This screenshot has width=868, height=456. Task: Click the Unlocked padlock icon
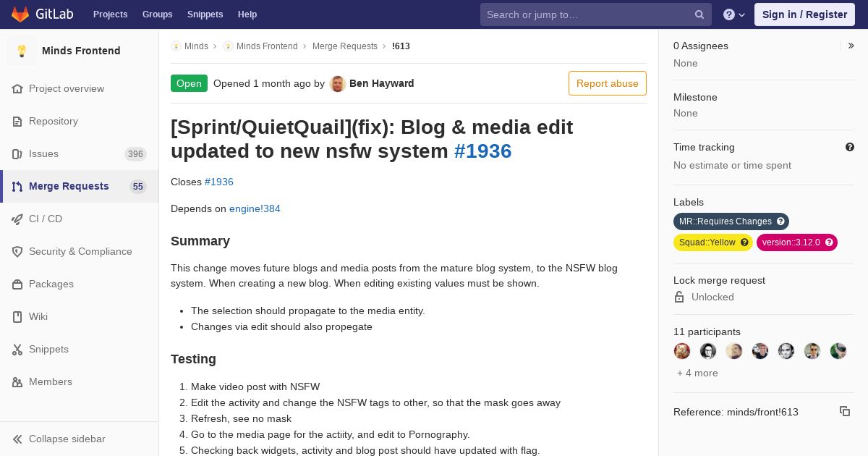[679, 297]
